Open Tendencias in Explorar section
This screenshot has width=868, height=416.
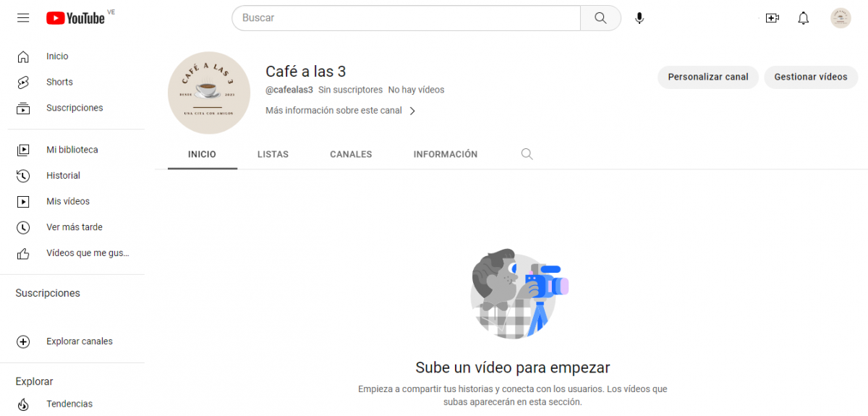point(69,404)
